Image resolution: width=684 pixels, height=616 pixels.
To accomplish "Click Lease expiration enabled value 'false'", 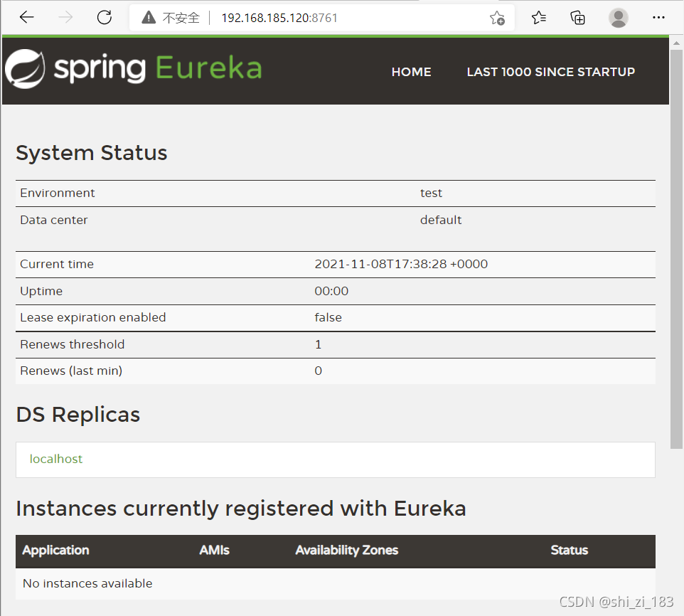I will click(328, 317).
